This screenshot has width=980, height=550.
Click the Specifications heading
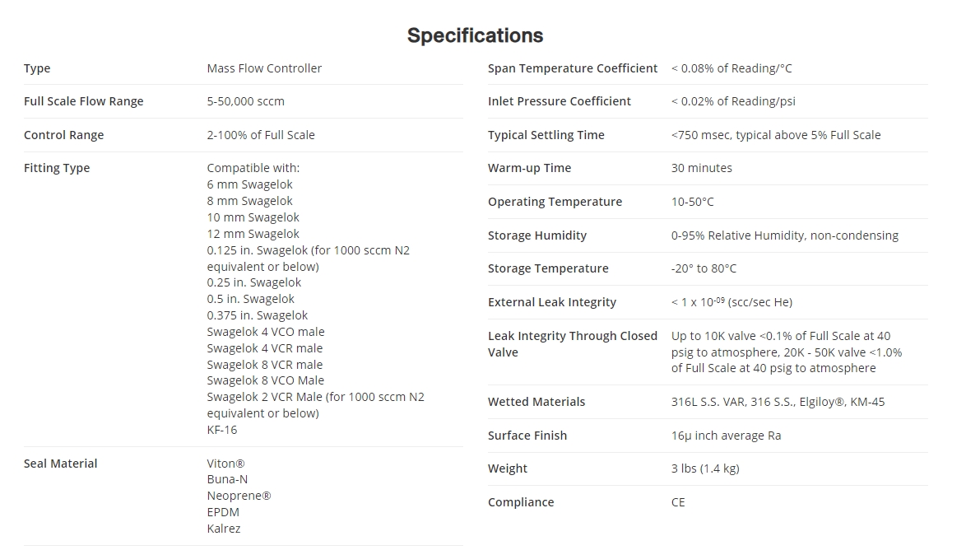coord(475,35)
